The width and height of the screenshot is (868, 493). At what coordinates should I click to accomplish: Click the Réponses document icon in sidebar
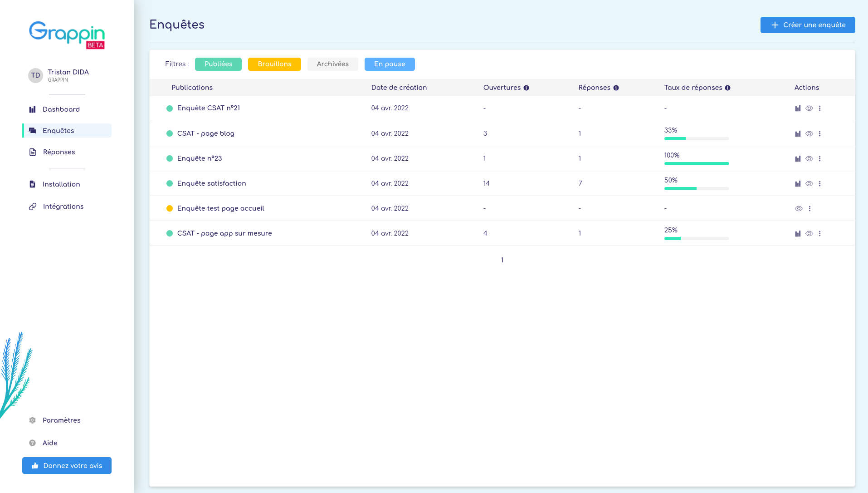(x=33, y=152)
